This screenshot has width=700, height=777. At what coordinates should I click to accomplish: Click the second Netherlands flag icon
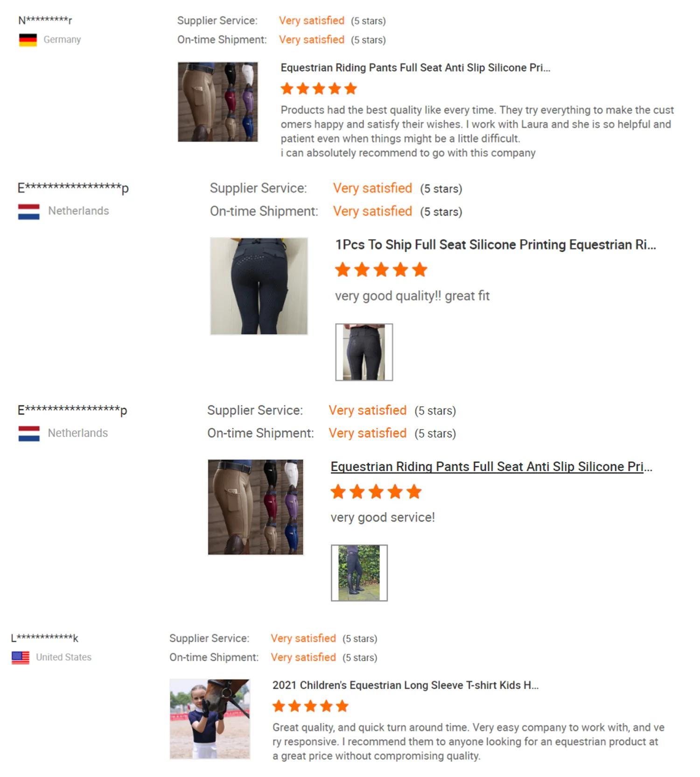point(29,433)
